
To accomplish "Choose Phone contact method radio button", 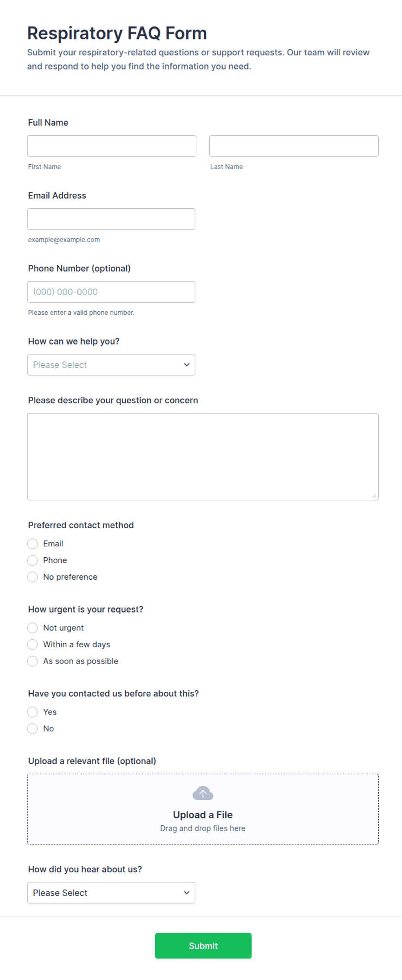I will pyautogui.click(x=32, y=560).
